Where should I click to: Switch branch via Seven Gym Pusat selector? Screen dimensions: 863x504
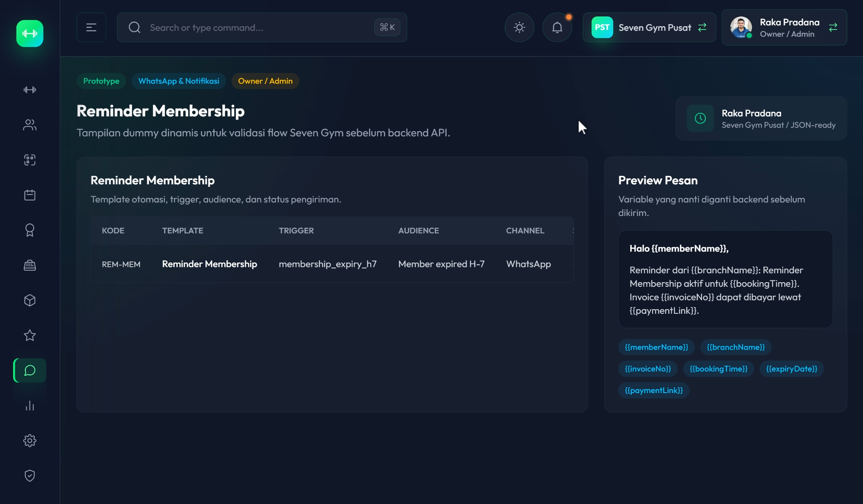click(x=649, y=27)
